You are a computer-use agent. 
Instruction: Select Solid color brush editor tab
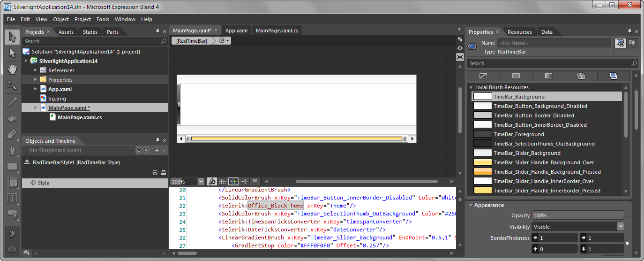click(x=516, y=76)
